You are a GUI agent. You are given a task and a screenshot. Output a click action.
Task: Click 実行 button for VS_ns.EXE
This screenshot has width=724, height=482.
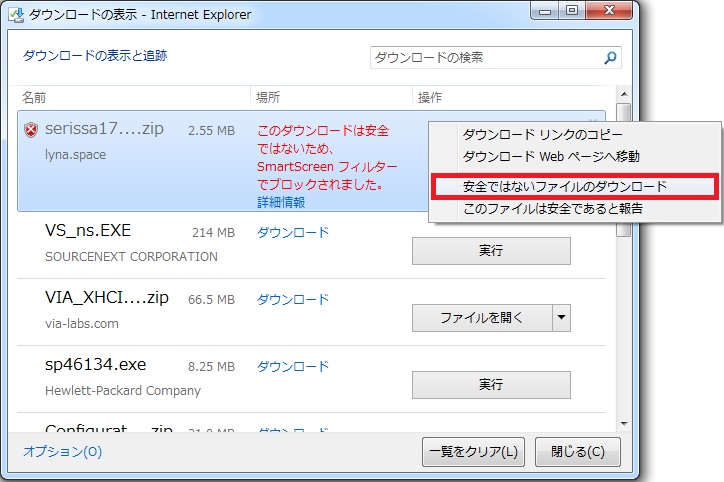tap(491, 251)
